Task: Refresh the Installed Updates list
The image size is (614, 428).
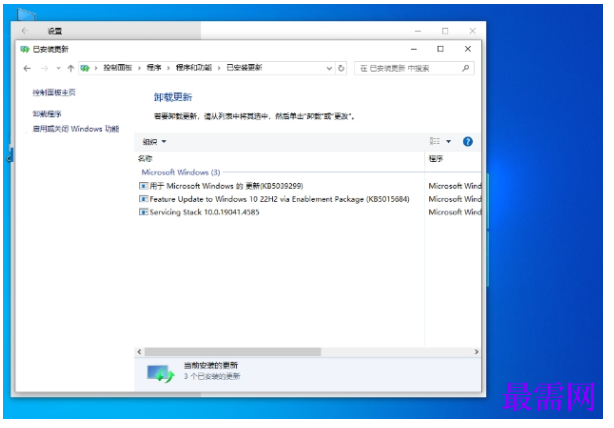Action: (341, 68)
